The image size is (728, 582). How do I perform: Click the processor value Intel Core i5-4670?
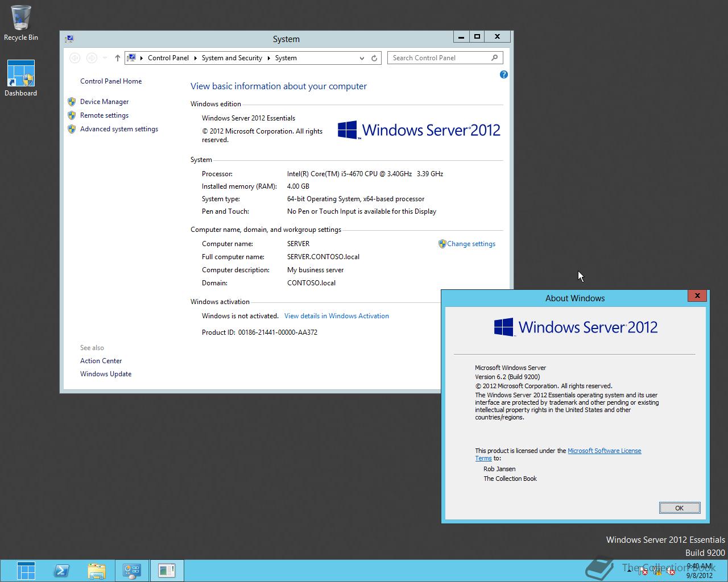[365, 174]
